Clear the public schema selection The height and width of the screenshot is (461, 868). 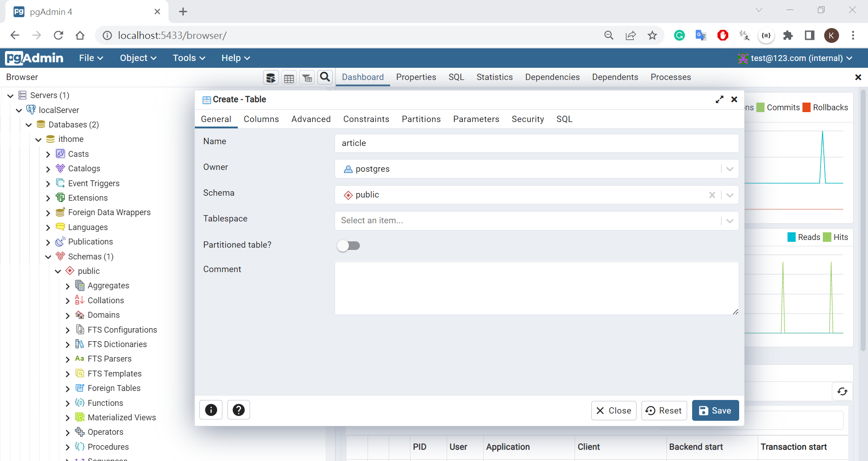click(712, 195)
